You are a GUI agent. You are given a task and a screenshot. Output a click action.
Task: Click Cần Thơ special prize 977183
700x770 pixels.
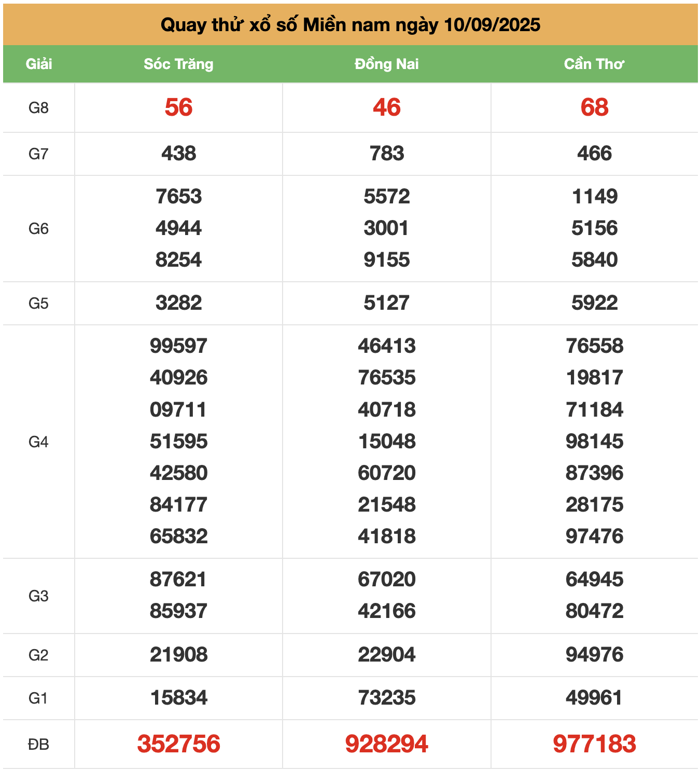tap(594, 744)
